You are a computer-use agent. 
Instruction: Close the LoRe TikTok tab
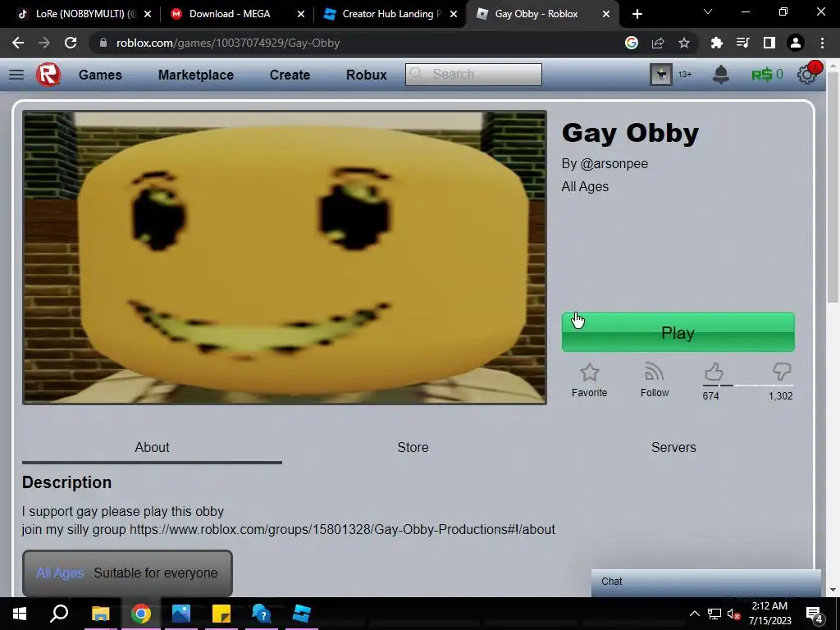(x=148, y=14)
